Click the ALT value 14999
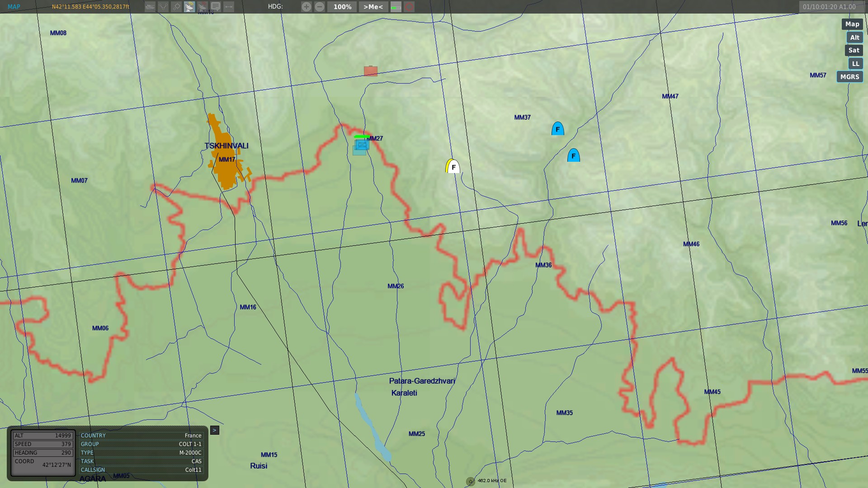The width and height of the screenshot is (868, 488). pyautogui.click(x=43, y=436)
